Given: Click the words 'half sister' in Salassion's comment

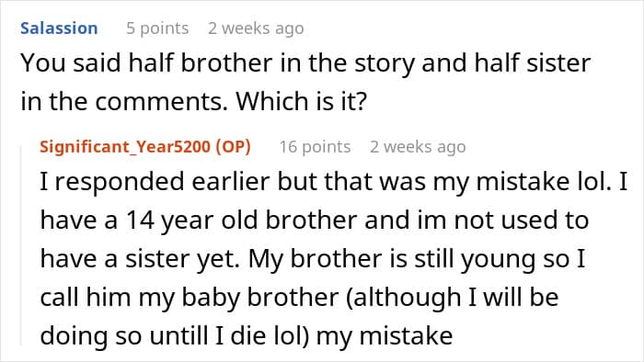Looking at the screenshot, I should (533, 62).
